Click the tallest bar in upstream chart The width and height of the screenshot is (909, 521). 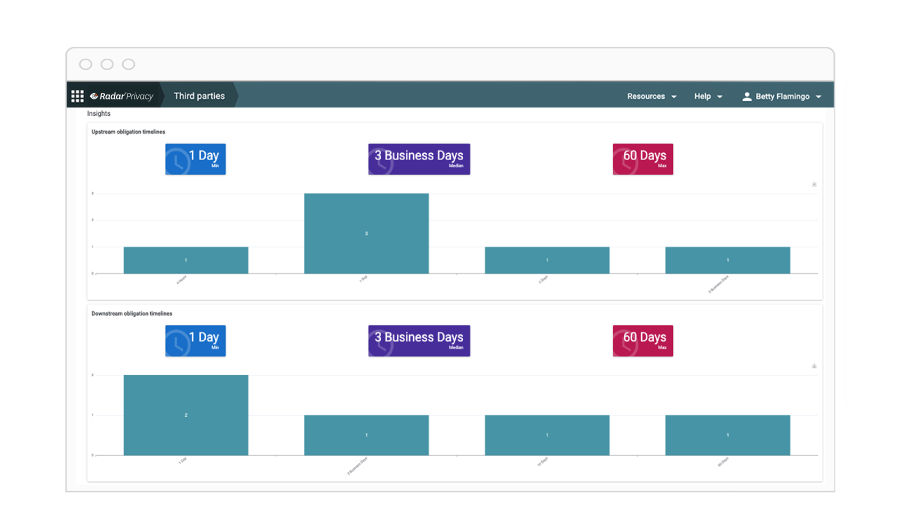(x=366, y=233)
